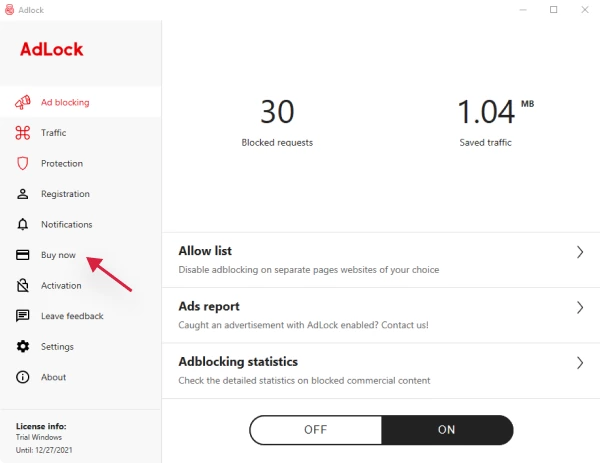Open Protection via the shield icon

(23, 163)
